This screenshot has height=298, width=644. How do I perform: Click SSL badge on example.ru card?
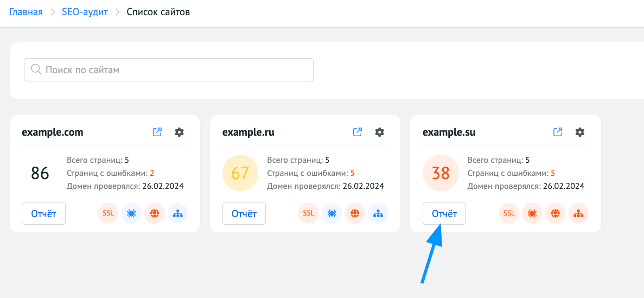(309, 213)
